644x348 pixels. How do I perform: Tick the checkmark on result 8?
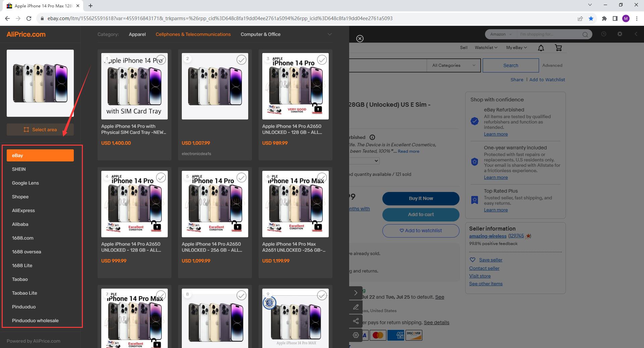pos(241,295)
